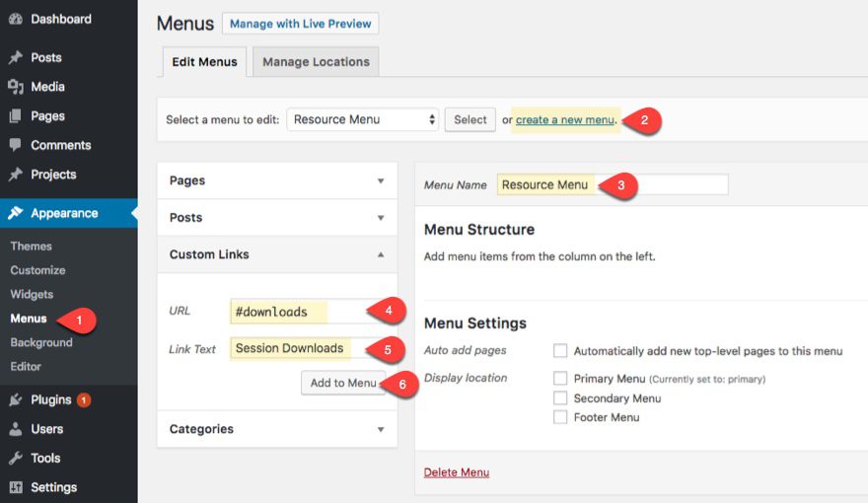This screenshot has height=503, width=868.
Task: Click the Dashboard gauge icon in sidebar
Action: pyautogui.click(x=16, y=20)
